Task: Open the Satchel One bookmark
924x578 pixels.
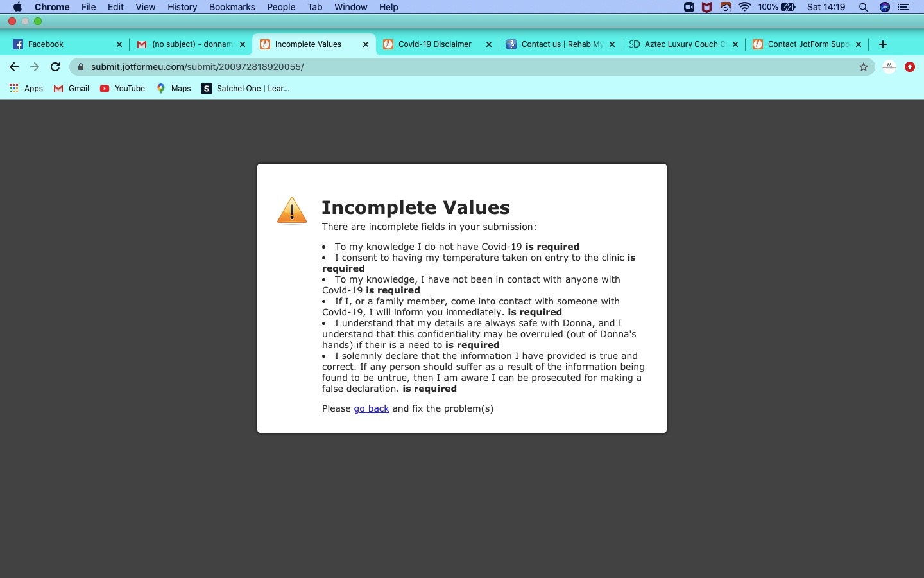Action: click(246, 89)
